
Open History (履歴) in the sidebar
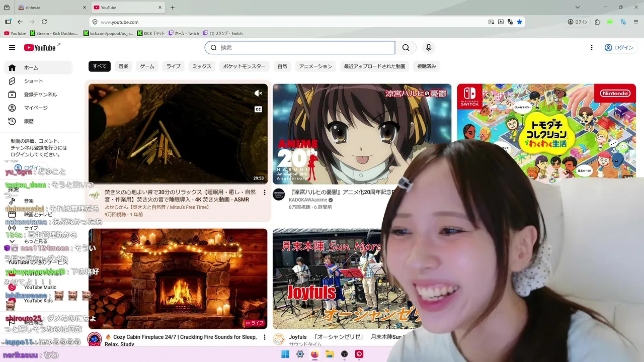pos(38,121)
